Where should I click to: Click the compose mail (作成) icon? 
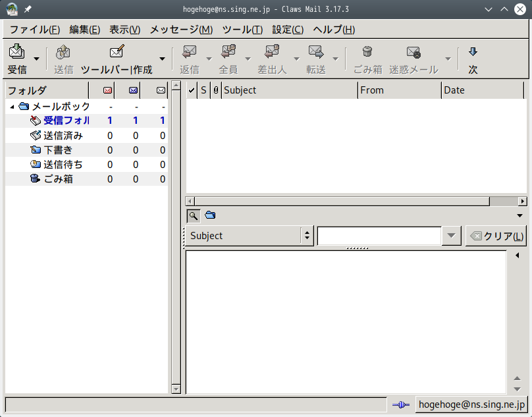coord(117,51)
